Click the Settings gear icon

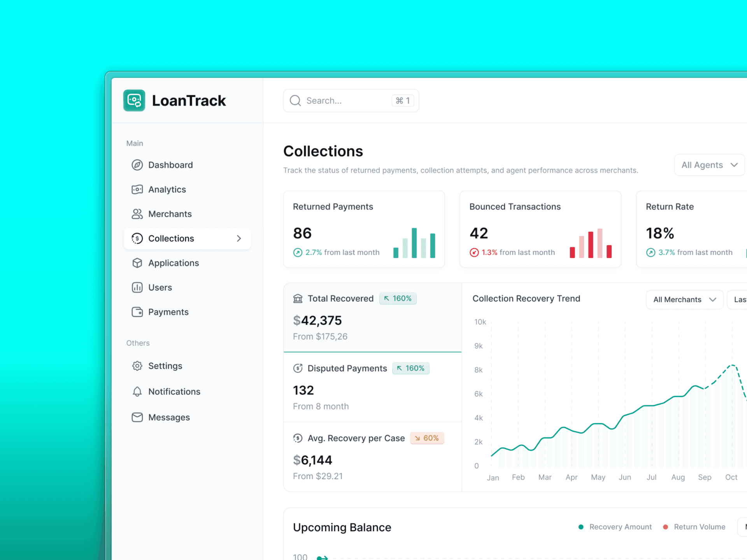(x=137, y=366)
